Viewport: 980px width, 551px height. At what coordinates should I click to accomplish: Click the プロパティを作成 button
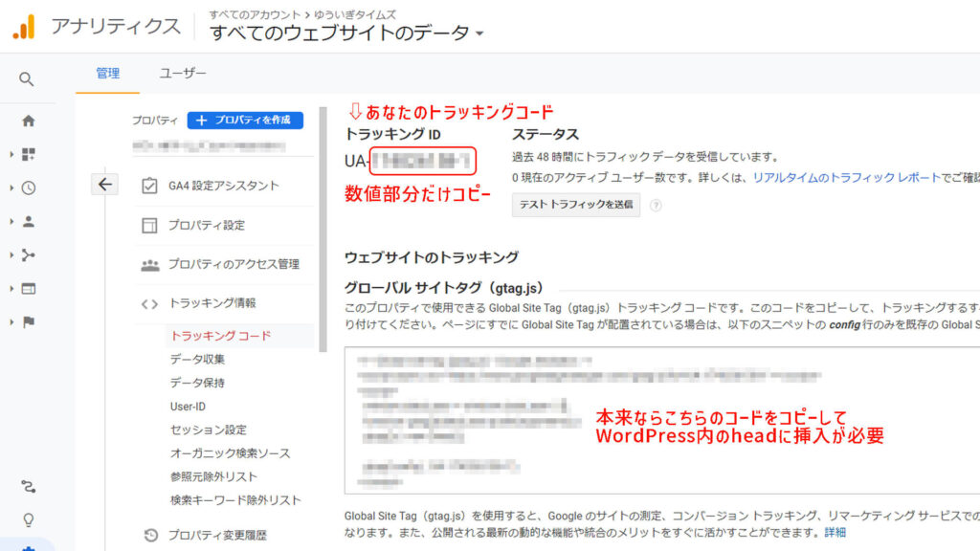(x=245, y=120)
